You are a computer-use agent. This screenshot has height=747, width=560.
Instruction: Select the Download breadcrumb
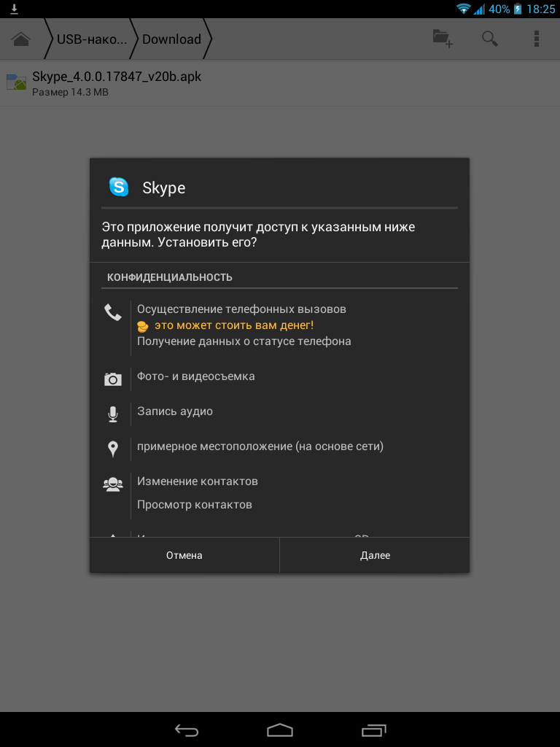[x=171, y=39]
